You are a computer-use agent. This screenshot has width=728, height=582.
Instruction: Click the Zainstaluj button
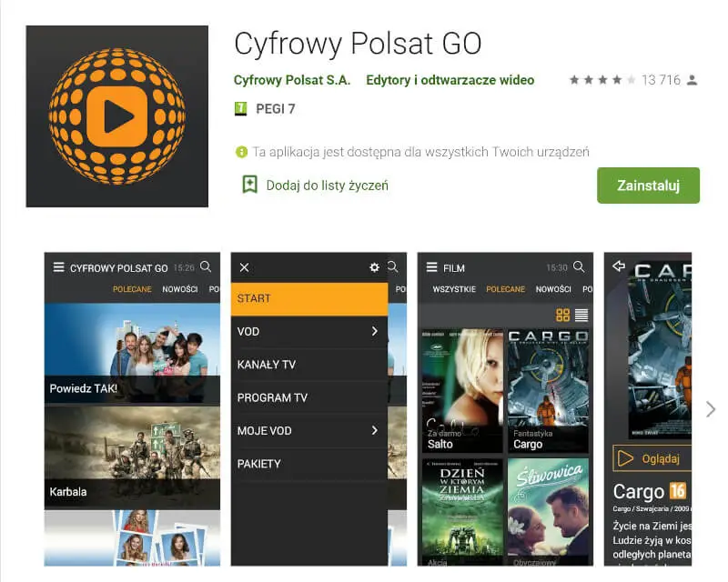648,185
